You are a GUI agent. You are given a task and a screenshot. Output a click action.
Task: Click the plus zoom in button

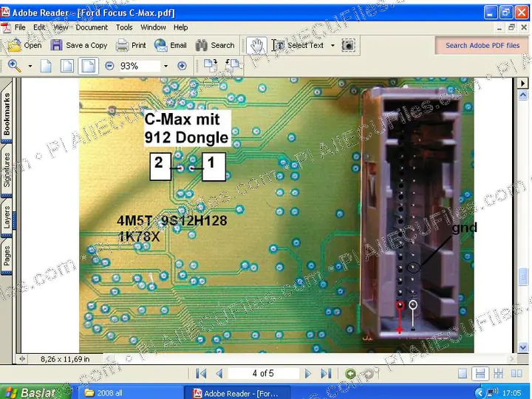(x=182, y=66)
